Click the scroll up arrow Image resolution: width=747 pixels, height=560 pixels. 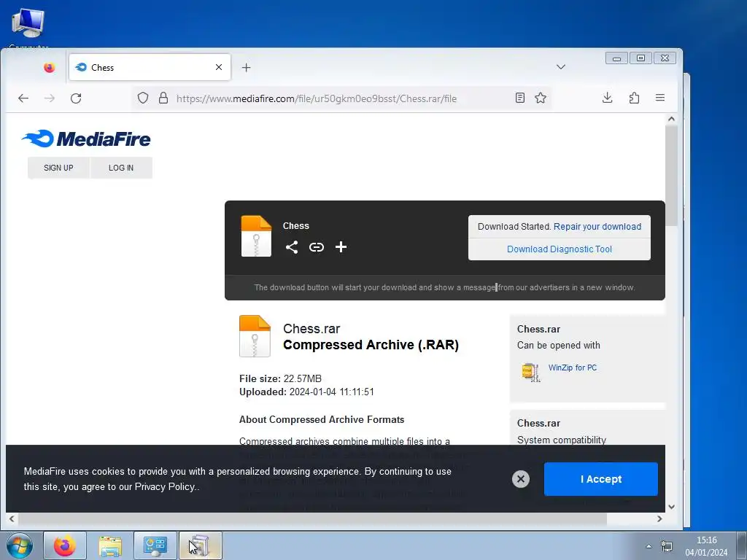pos(671,119)
